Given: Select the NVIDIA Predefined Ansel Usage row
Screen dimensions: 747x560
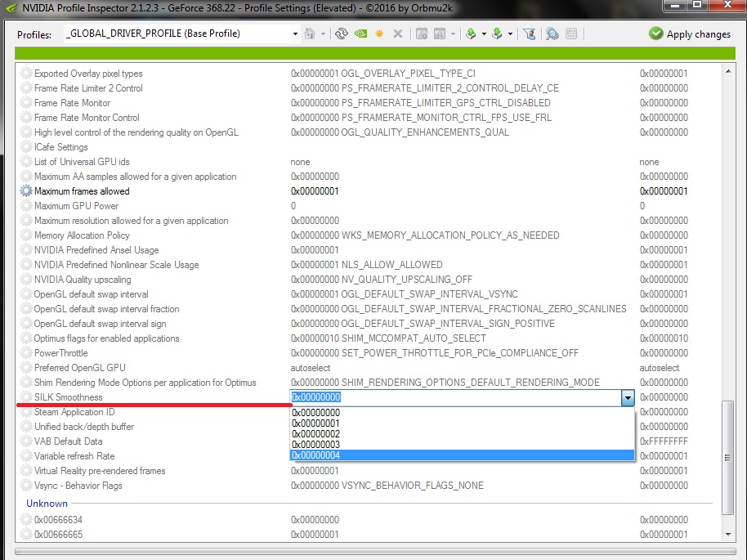Looking at the screenshot, I should point(368,250).
